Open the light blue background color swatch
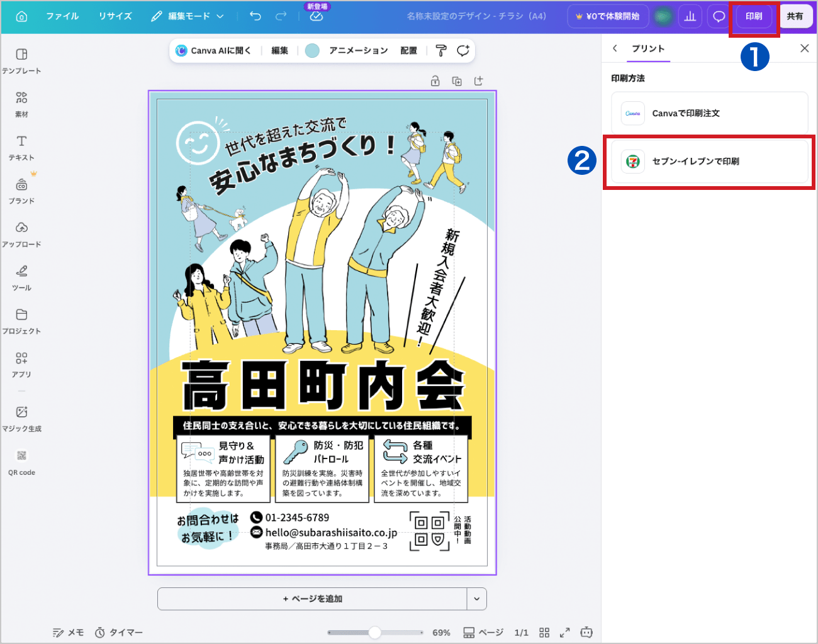Viewport: 818px width, 644px height. point(312,51)
